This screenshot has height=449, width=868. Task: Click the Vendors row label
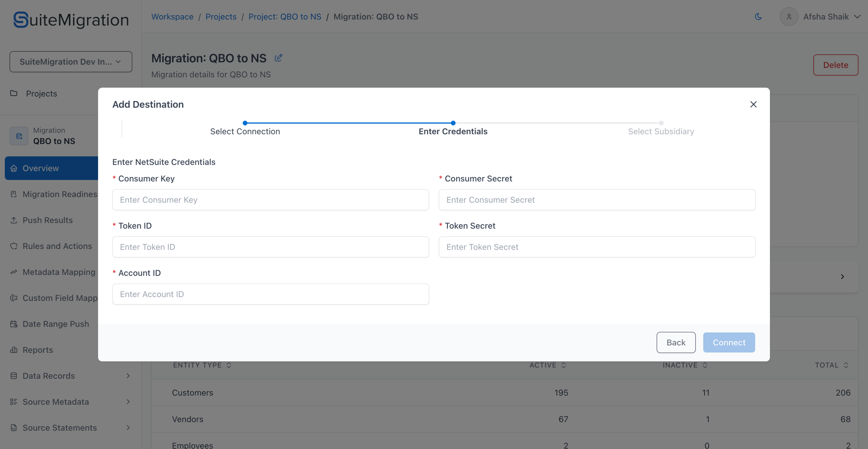[187, 419]
